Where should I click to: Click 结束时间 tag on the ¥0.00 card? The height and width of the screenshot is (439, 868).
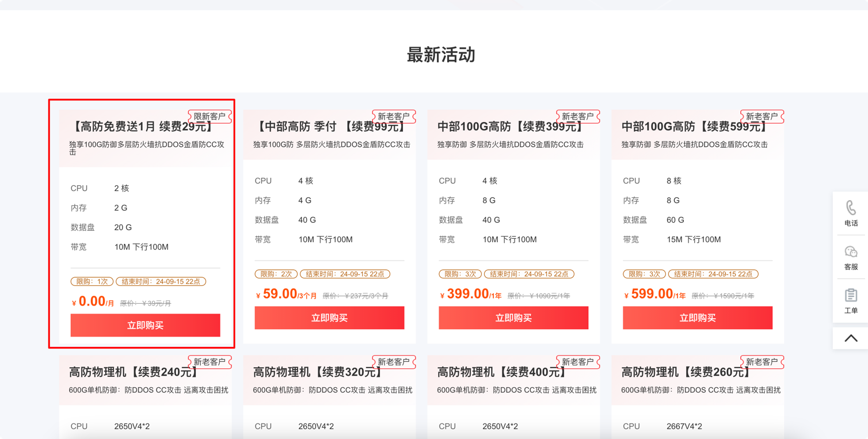(161, 281)
